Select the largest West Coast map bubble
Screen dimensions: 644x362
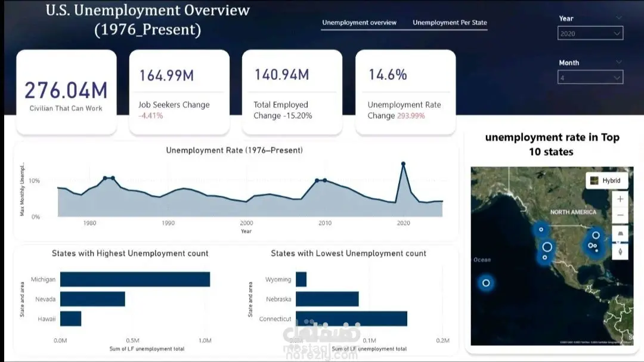[547, 247]
